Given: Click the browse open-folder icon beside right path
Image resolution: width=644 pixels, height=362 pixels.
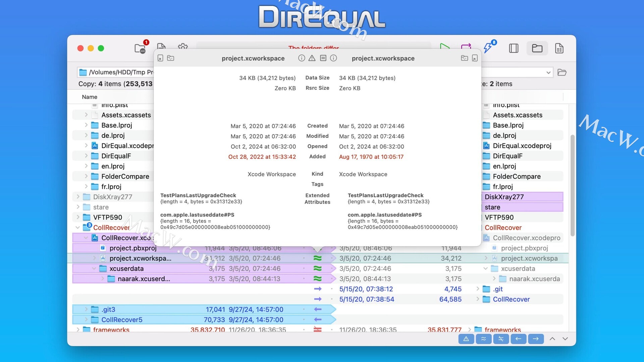Looking at the screenshot, I should point(562,72).
